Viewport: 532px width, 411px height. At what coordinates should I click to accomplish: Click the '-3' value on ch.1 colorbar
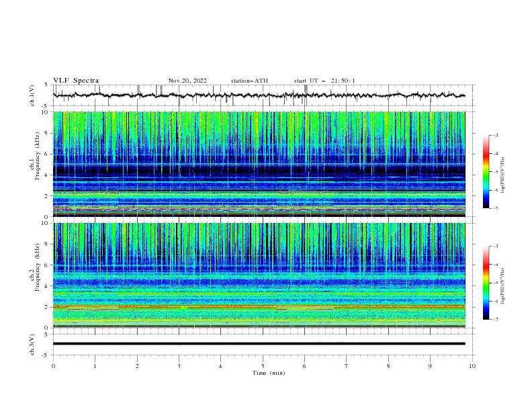pyautogui.click(x=495, y=135)
